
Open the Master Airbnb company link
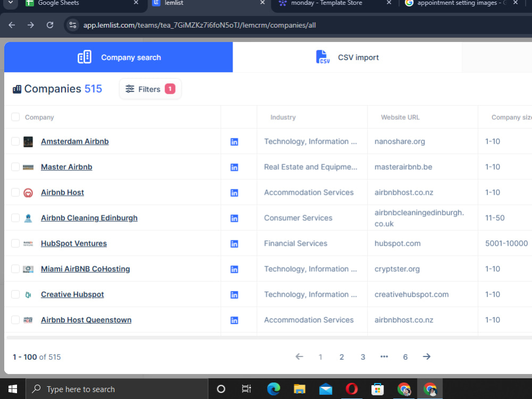pyautogui.click(x=66, y=167)
